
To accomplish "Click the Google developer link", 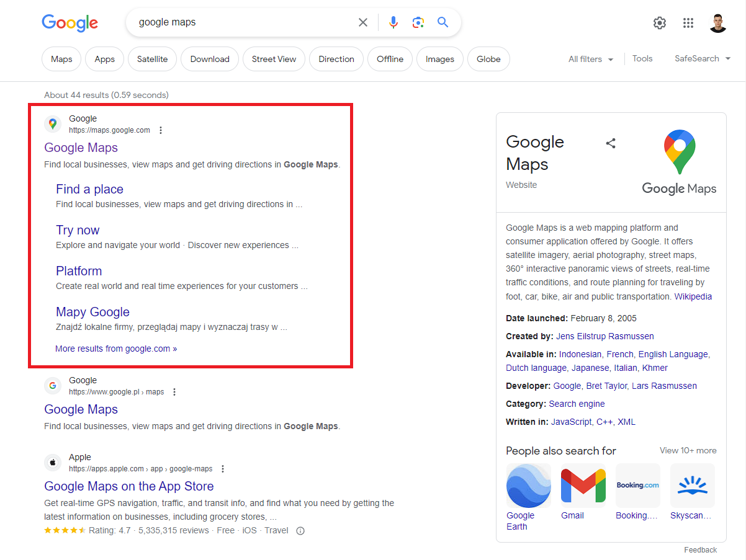I will 567,386.
